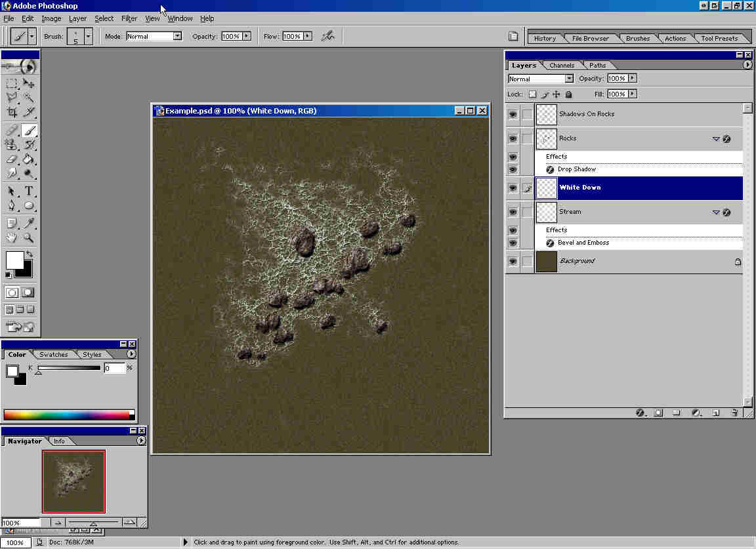Hide the Drop Shadow effect

click(513, 169)
